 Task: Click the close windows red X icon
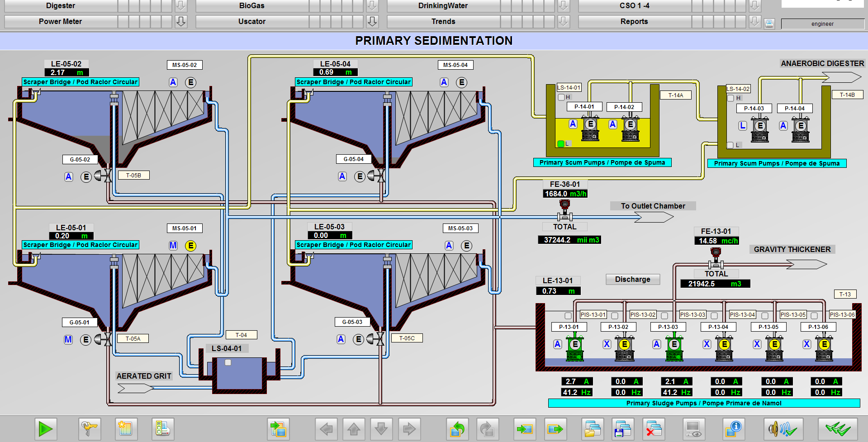click(654, 428)
